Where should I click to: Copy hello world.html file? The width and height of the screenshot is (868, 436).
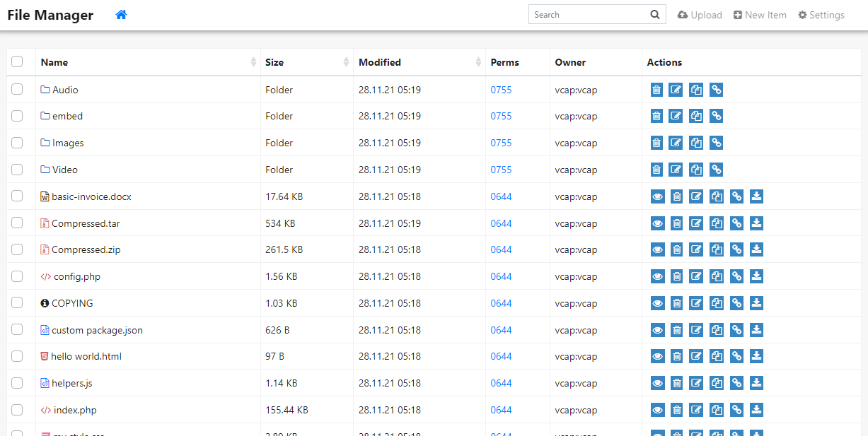click(717, 356)
